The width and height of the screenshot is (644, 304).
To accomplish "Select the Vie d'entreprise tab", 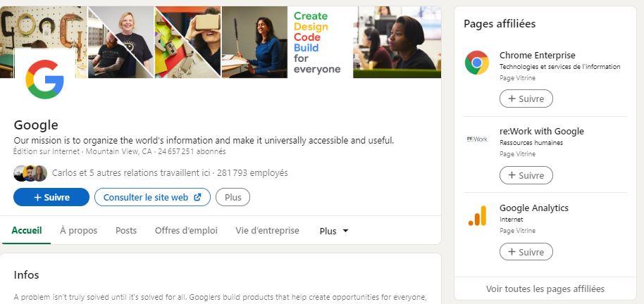I will point(267,231).
